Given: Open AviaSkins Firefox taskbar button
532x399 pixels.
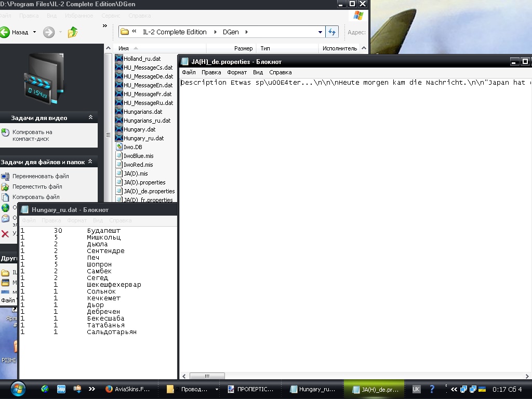Looking at the screenshot, I should [128, 389].
